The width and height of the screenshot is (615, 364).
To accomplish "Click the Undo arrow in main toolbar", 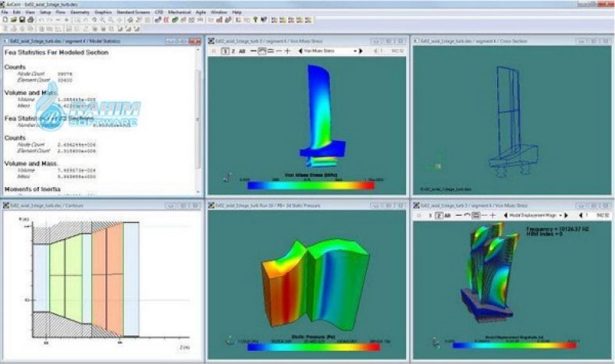I will 41,19.
